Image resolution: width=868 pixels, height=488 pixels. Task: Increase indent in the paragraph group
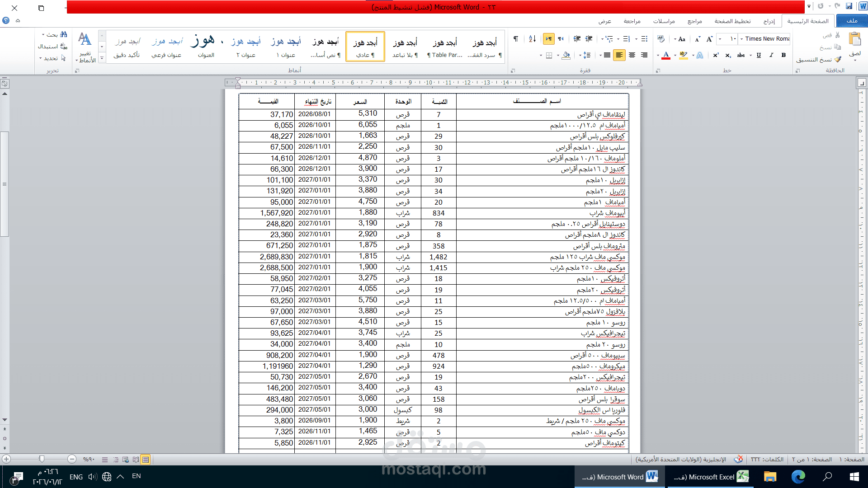point(577,39)
